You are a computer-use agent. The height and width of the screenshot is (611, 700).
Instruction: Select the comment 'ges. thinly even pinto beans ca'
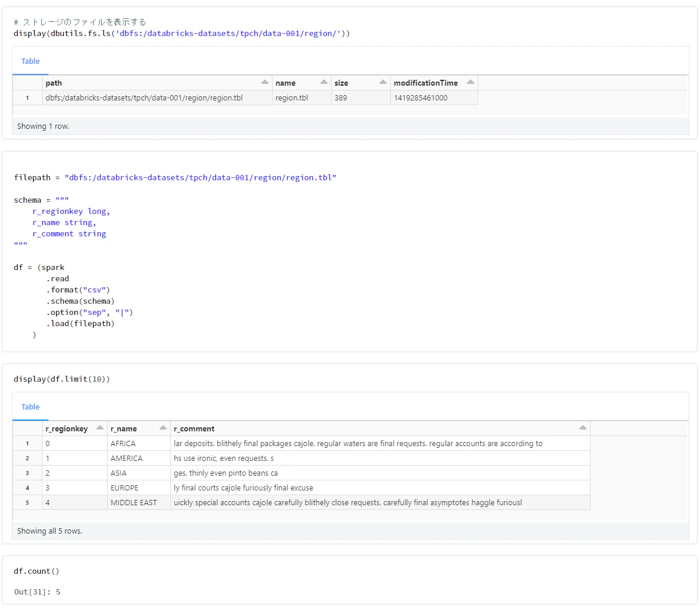pyautogui.click(x=380, y=473)
